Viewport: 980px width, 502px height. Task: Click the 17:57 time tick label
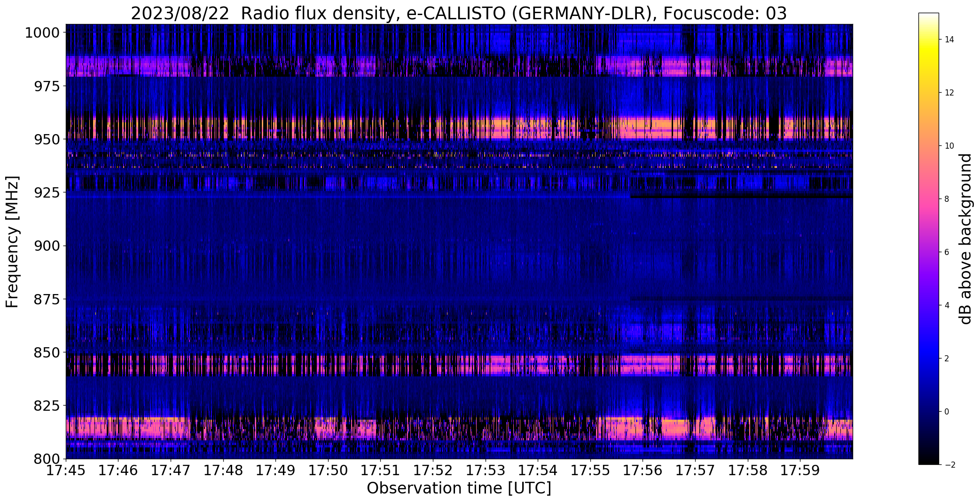695,470
